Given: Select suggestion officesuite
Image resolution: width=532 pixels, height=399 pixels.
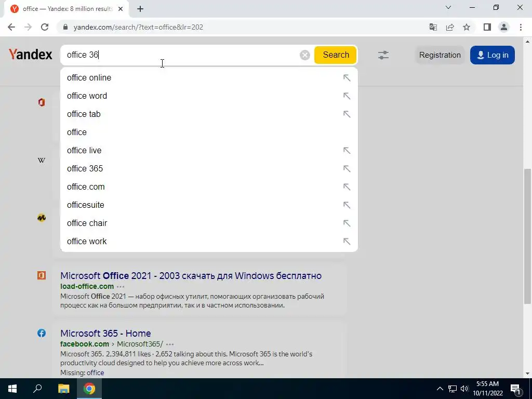Looking at the screenshot, I should point(209,205).
